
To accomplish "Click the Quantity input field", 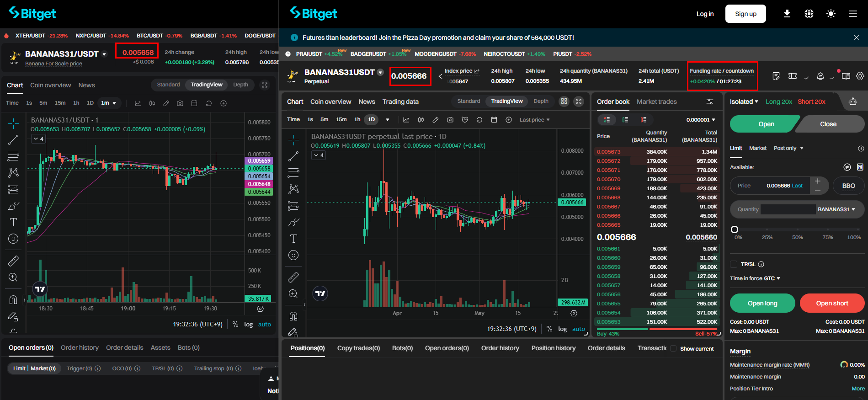I will [x=788, y=209].
